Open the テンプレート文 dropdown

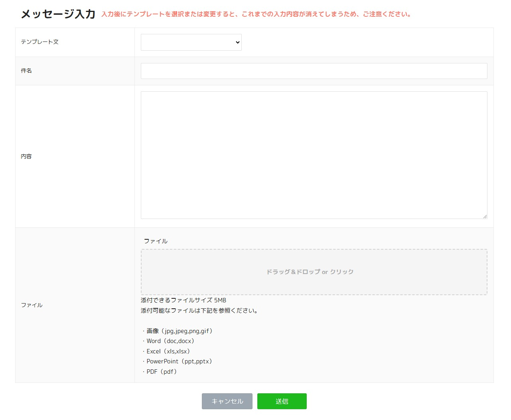[191, 42]
